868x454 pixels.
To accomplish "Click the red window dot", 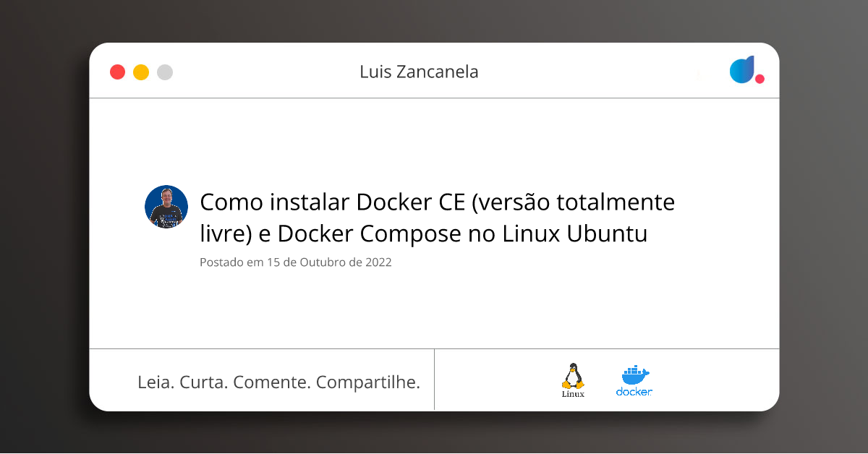I will (x=117, y=72).
